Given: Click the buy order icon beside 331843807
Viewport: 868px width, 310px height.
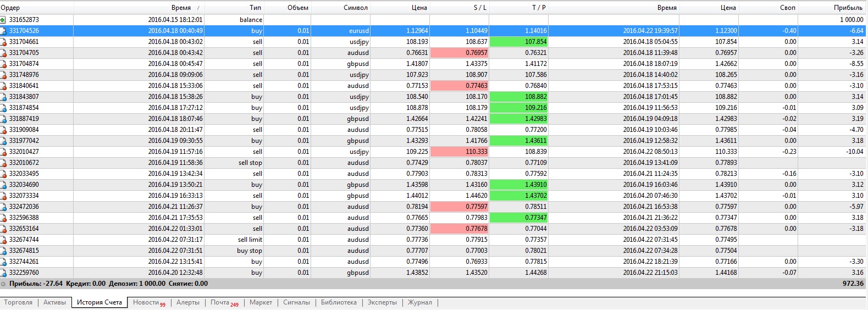Looking at the screenshot, I should [x=3, y=97].
